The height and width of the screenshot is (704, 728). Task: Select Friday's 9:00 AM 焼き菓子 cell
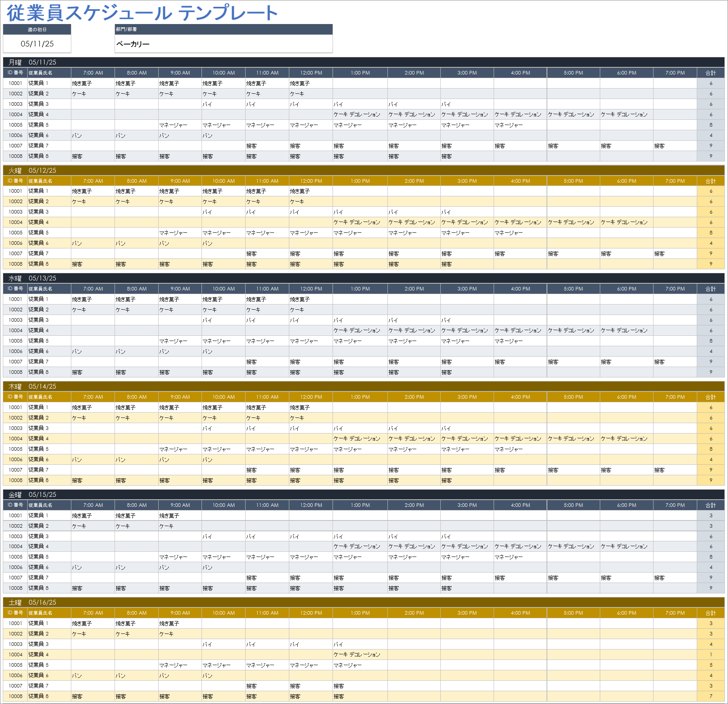click(180, 516)
